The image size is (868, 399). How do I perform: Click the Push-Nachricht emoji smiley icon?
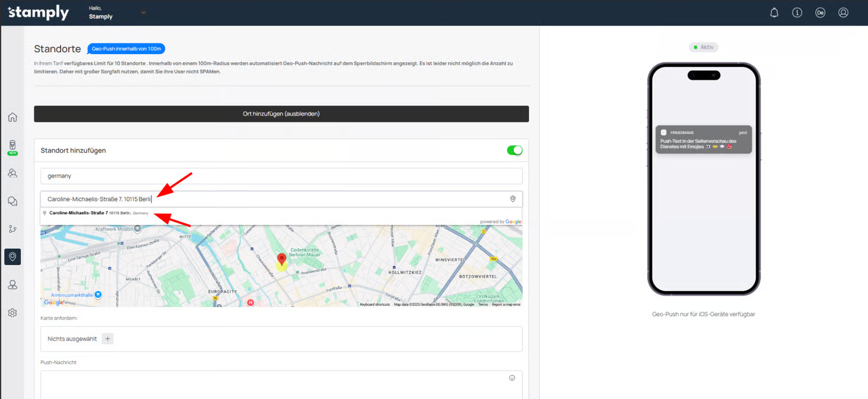[512, 378]
